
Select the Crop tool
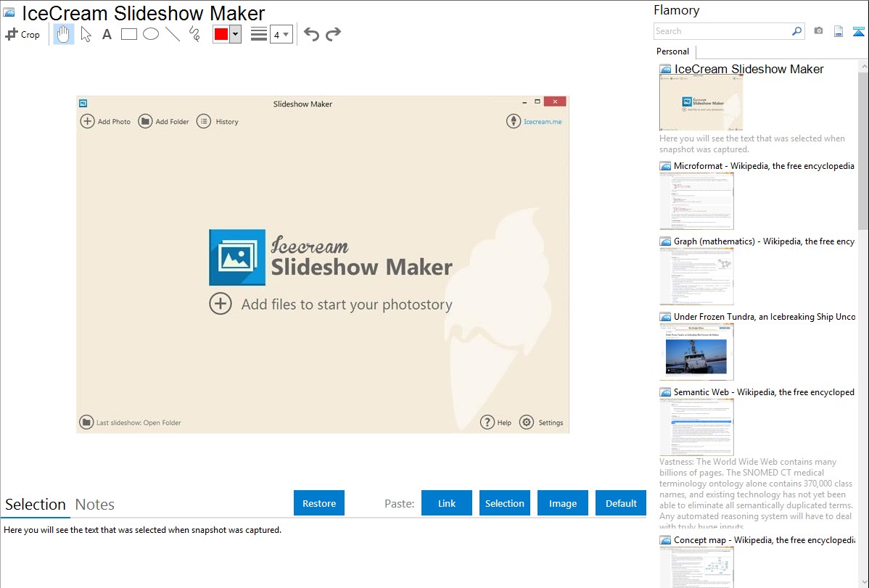point(22,34)
